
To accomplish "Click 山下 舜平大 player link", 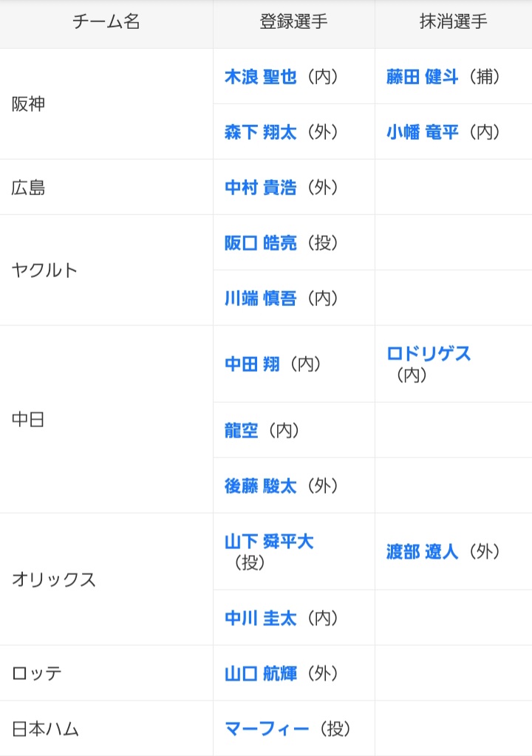I will pyautogui.click(x=269, y=542).
